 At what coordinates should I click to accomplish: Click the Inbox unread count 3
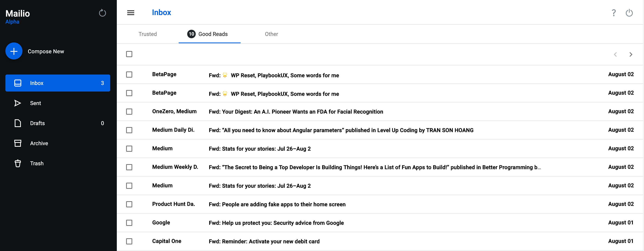pyautogui.click(x=102, y=83)
